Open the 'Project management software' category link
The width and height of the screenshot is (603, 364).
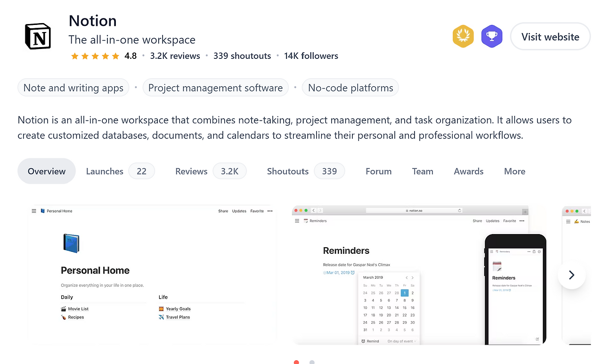click(x=215, y=88)
